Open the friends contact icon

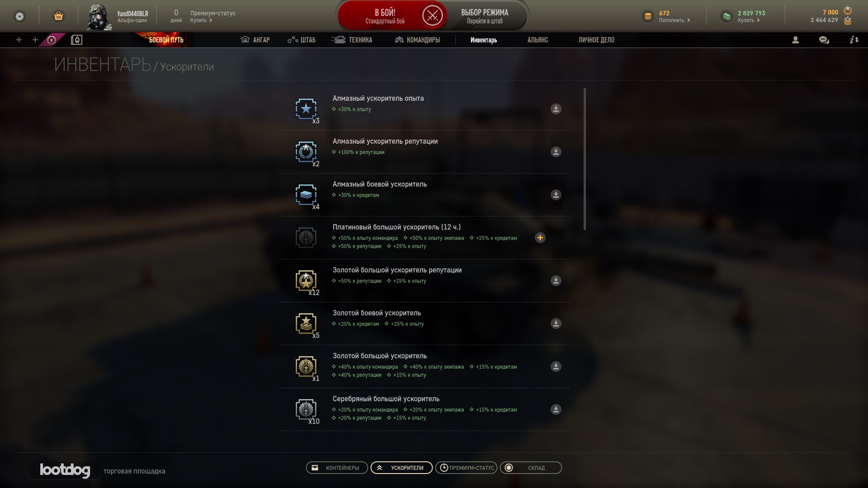click(795, 40)
